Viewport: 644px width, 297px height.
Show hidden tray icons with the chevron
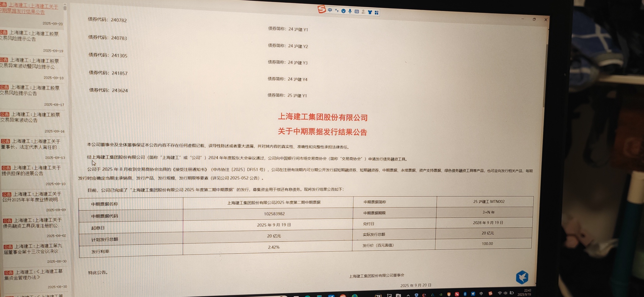pyautogui.click(x=408, y=295)
